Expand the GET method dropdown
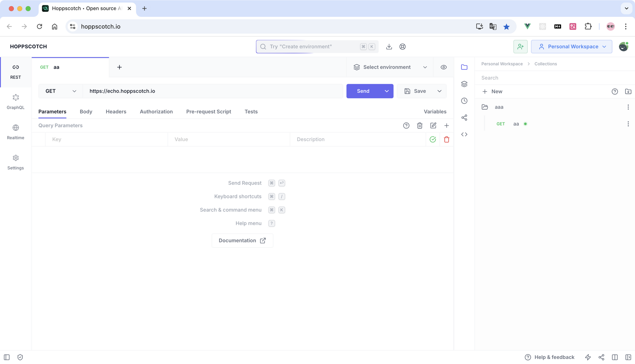Image resolution: width=635 pixels, height=364 pixels. coord(60,91)
